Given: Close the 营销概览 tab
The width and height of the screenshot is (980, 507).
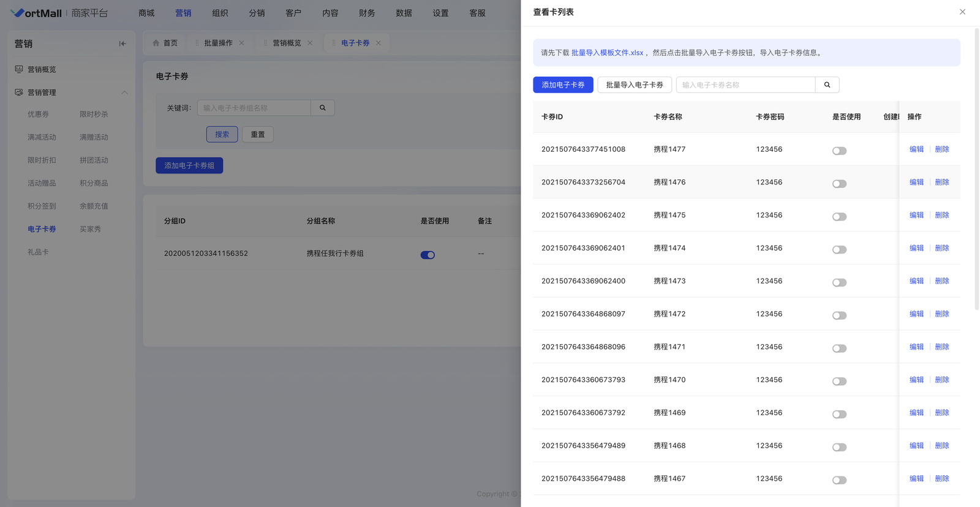Looking at the screenshot, I should (310, 43).
